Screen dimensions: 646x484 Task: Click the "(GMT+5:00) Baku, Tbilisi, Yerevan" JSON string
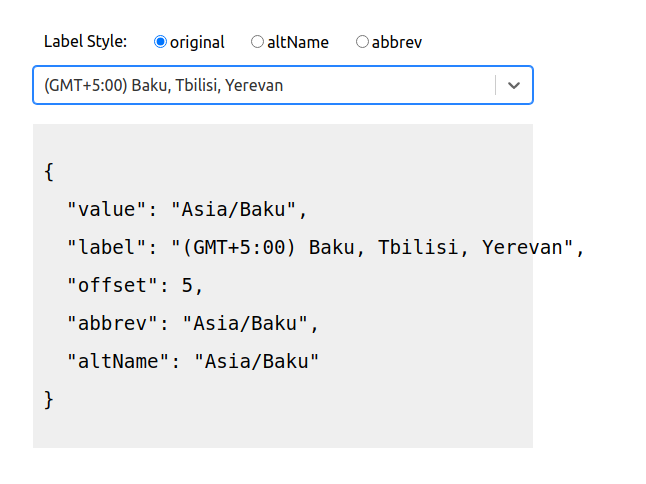tap(377, 248)
